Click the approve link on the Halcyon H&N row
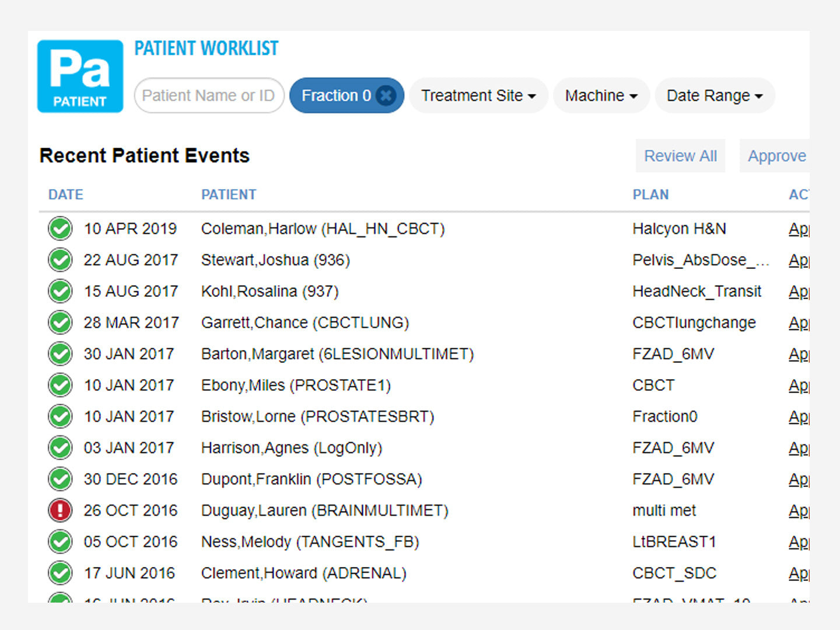The image size is (840, 630). point(799,229)
